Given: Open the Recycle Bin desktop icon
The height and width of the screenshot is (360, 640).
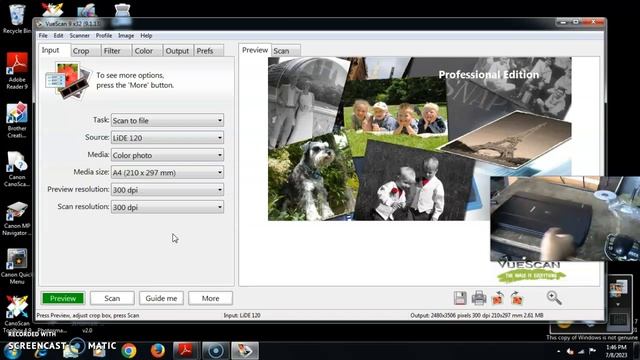Looking at the screenshot, I should 17,19.
